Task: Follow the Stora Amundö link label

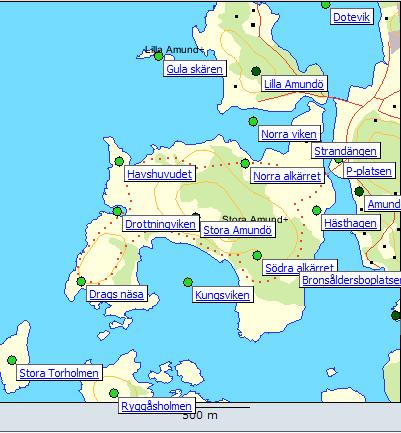Action: click(237, 230)
